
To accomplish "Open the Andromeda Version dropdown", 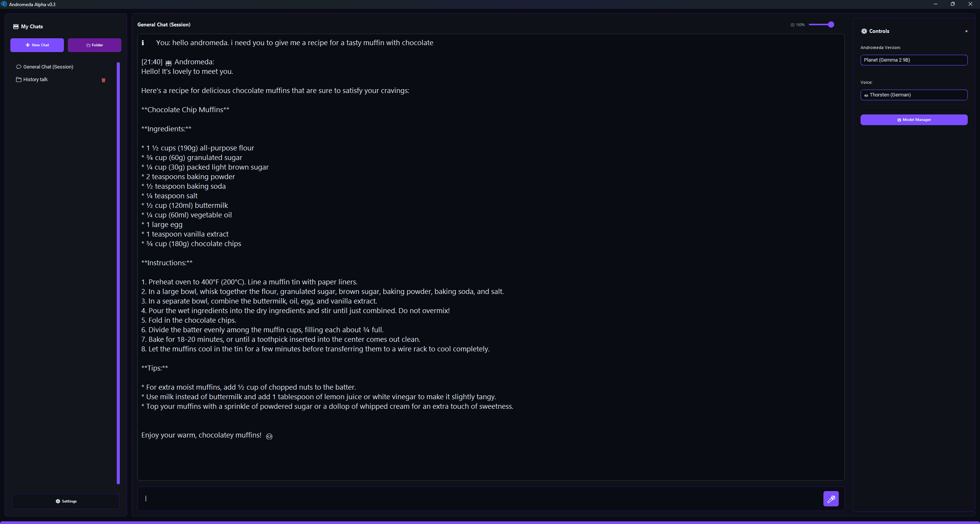I will (914, 60).
